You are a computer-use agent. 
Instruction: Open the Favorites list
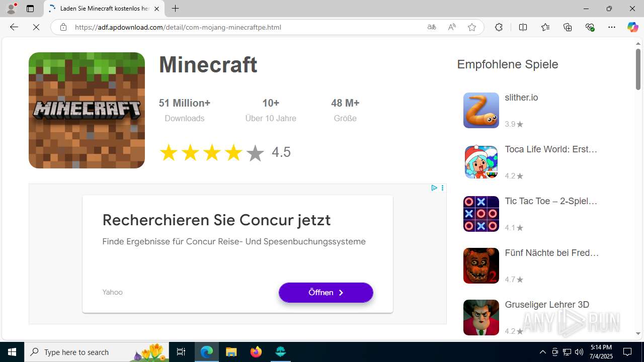click(x=545, y=27)
